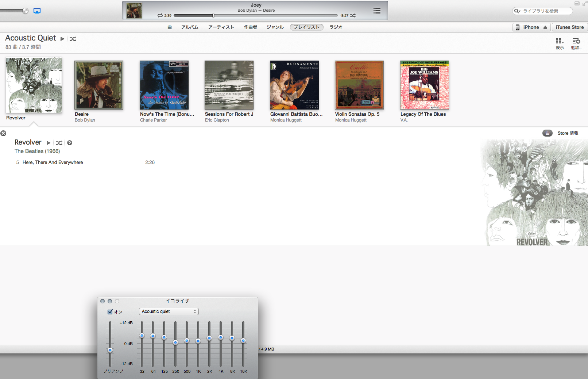Open the Acoustic quiet preset dropdown

coord(169,311)
